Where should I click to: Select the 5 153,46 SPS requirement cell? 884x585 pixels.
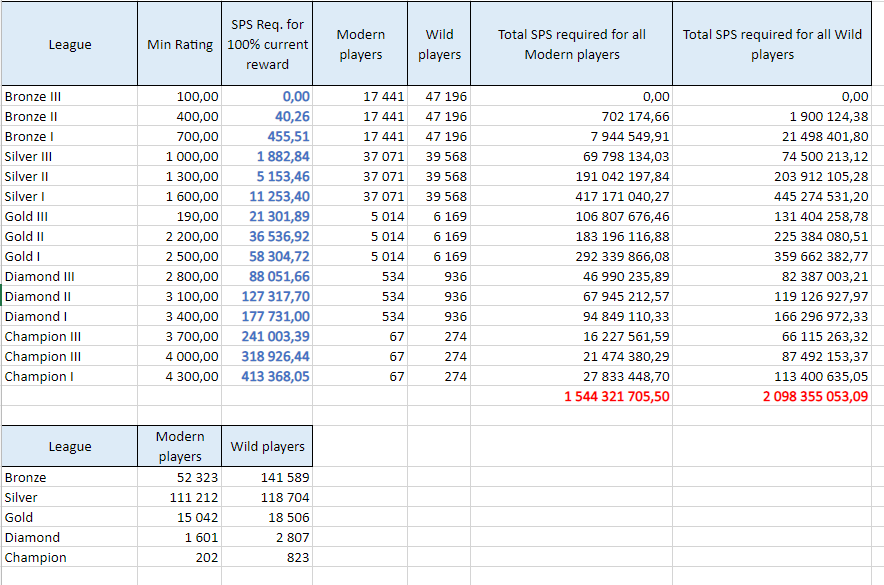click(267, 176)
